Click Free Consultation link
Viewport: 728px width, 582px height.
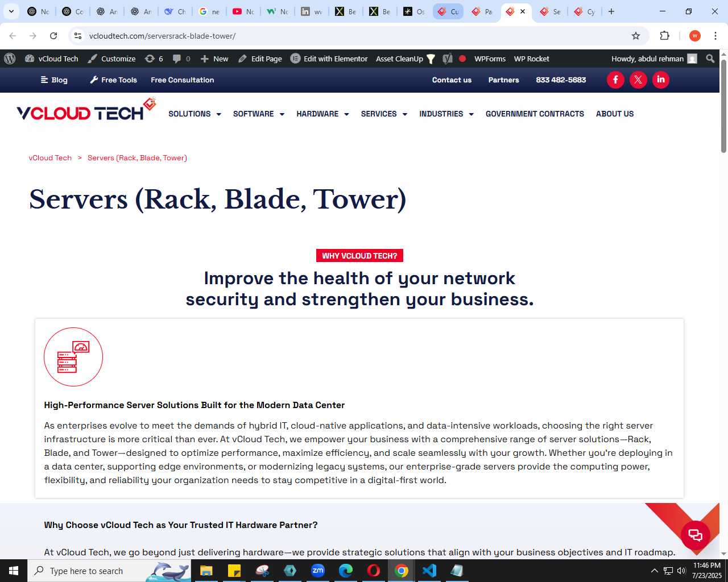click(x=183, y=80)
